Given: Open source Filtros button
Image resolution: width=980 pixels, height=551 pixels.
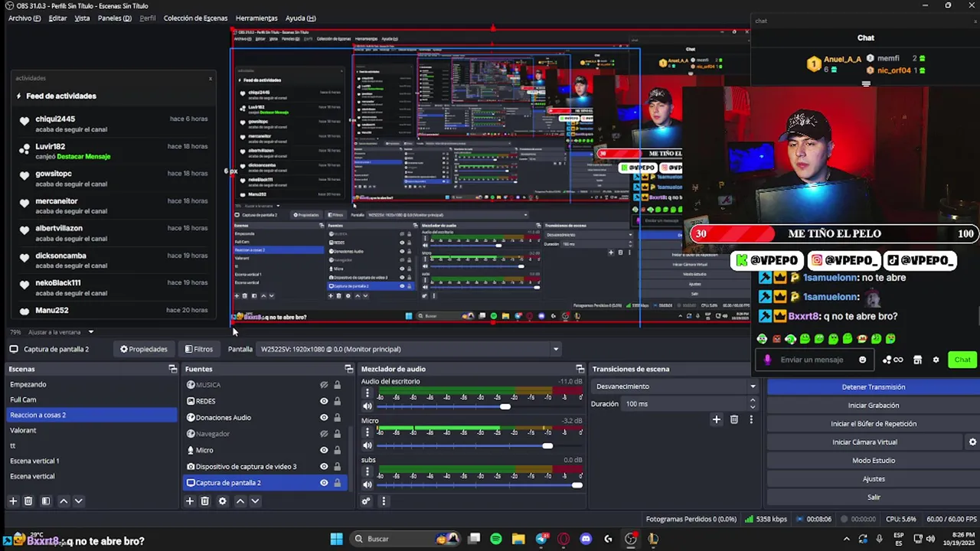Looking at the screenshot, I should [x=199, y=349].
